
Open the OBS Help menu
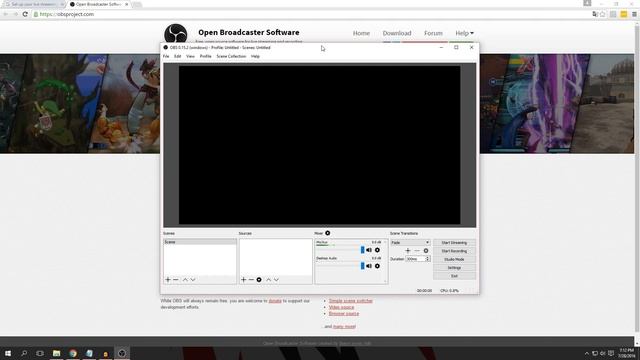[x=255, y=56]
